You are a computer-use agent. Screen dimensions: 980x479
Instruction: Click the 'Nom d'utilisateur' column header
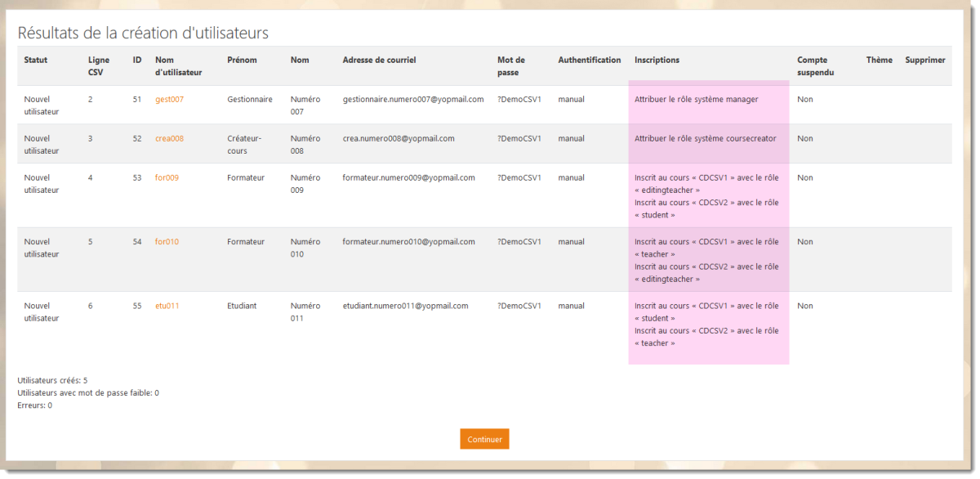[x=179, y=66]
